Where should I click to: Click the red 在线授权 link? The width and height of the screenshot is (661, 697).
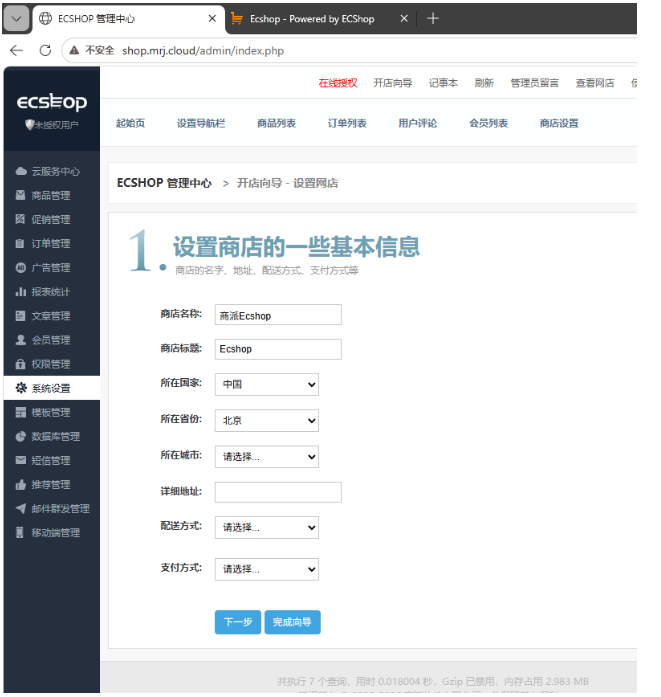click(x=338, y=83)
